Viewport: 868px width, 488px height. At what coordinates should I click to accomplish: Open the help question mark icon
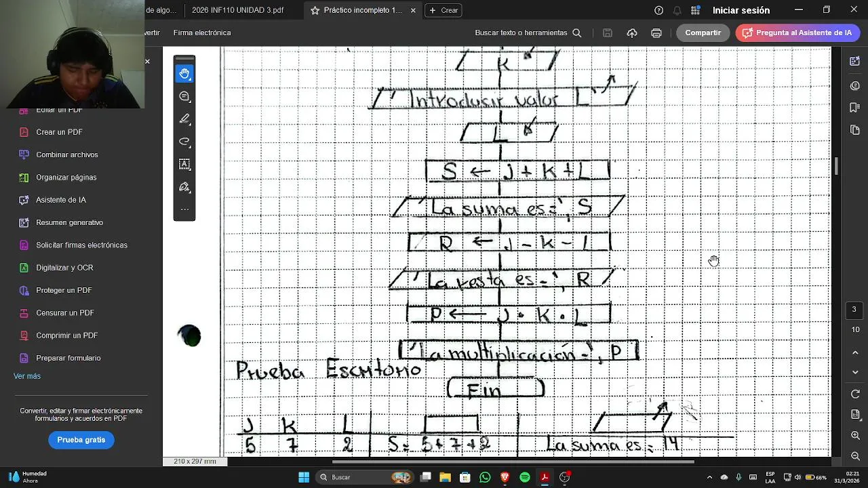pyautogui.click(x=658, y=10)
